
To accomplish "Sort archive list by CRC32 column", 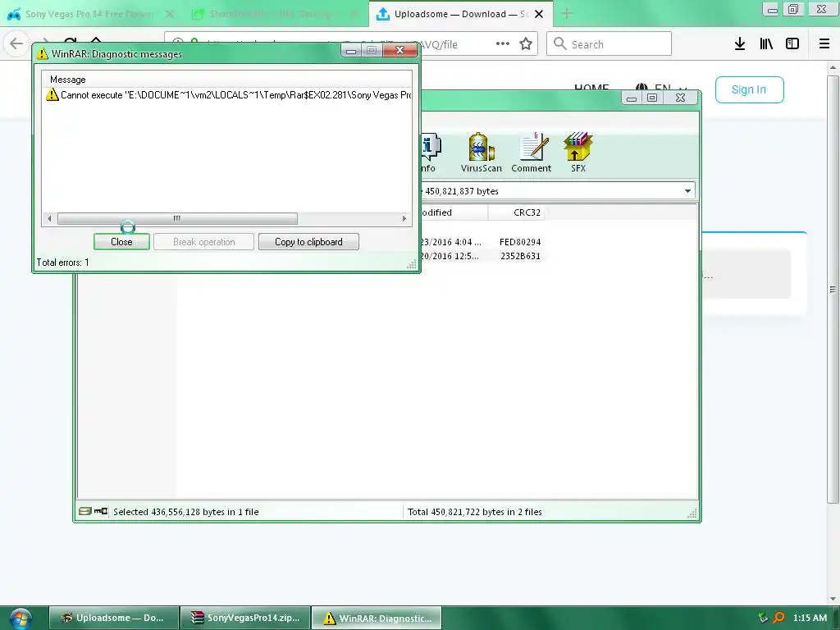I will pos(517,212).
